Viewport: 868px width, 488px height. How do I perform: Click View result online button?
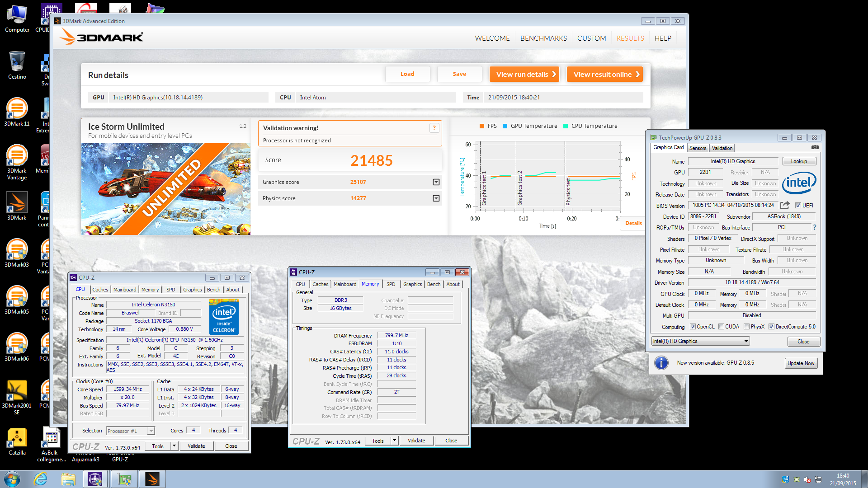[x=605, y=74]
